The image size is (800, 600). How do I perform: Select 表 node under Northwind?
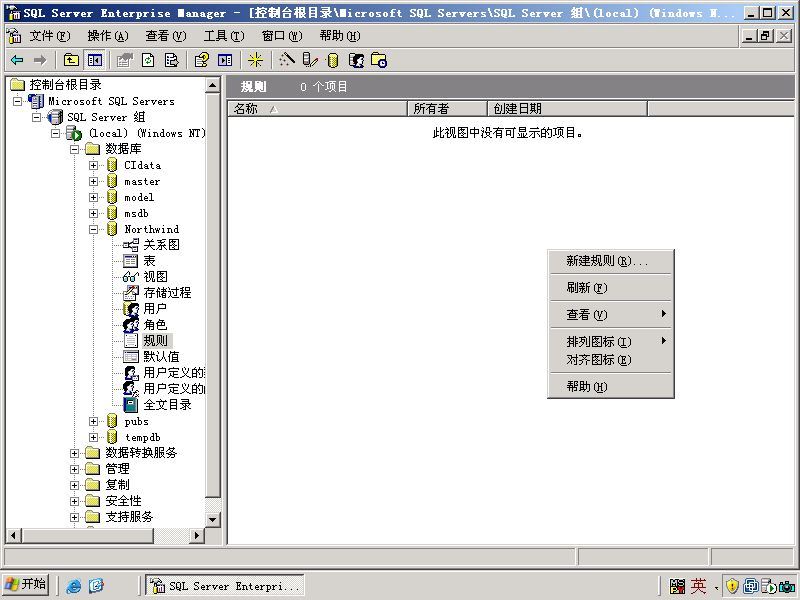(x=149, y=261)
